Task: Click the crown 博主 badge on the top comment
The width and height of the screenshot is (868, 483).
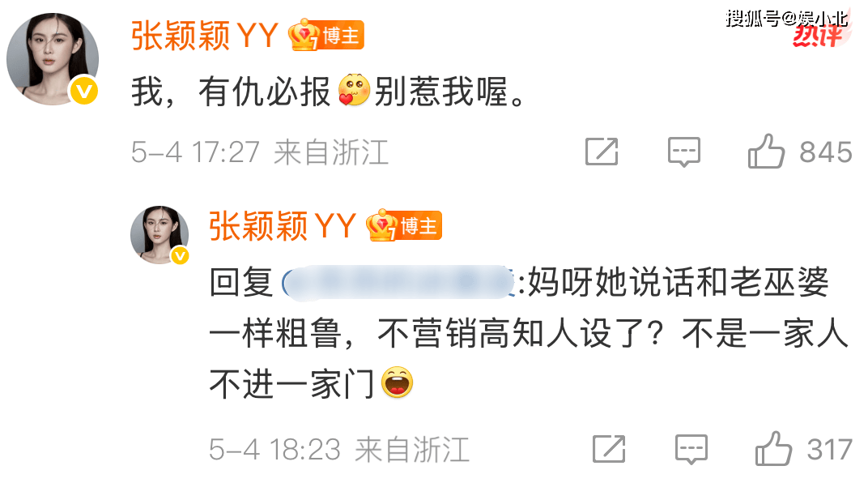Action: click(x=326, y=35)
